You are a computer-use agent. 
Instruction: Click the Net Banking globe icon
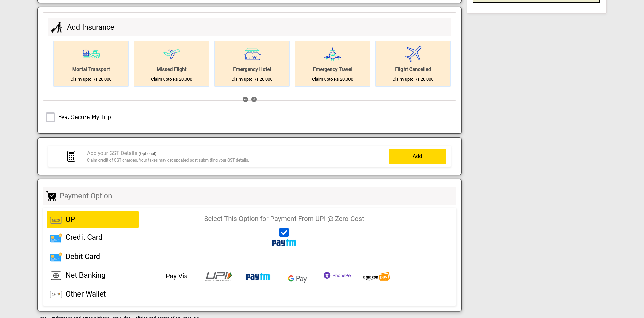[x=56, y=276]
